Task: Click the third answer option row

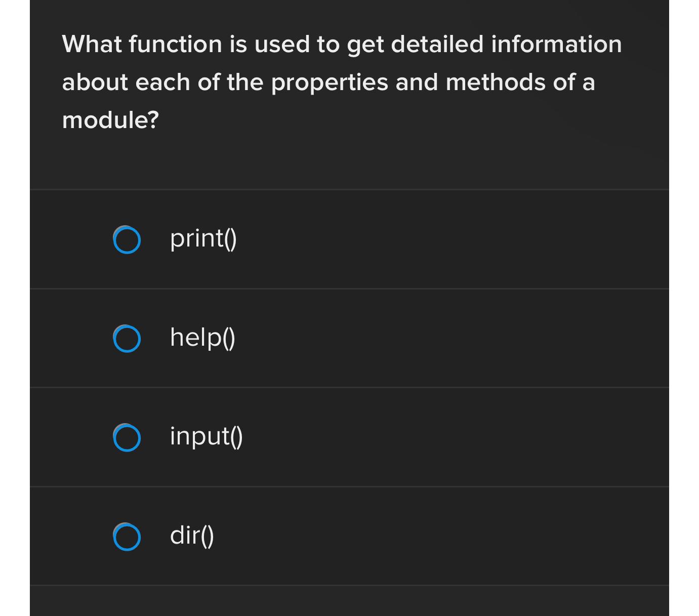Action: pos(349,436)
